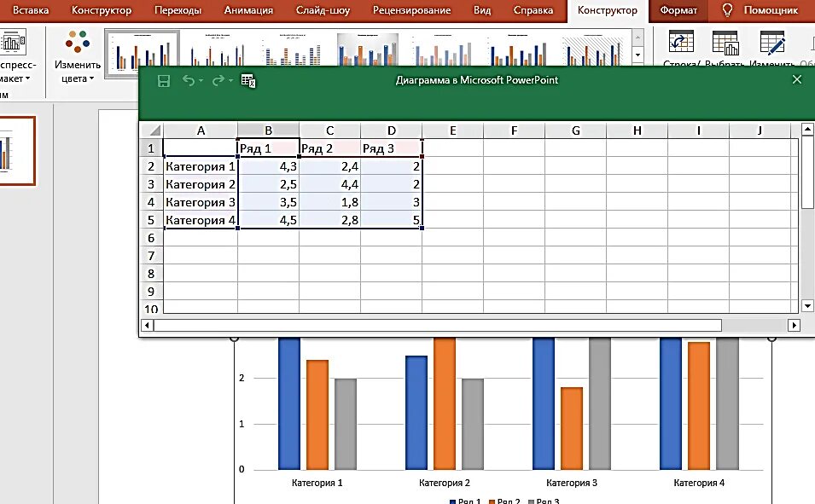Click blue Ряд 1 bar in Категория 1
Screen dimensions: 815x504
(289, 403)
